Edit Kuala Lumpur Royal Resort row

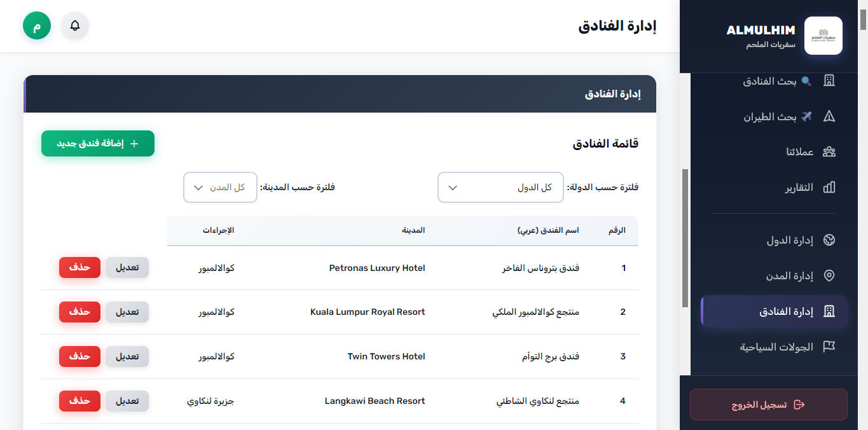click(127, 312)
